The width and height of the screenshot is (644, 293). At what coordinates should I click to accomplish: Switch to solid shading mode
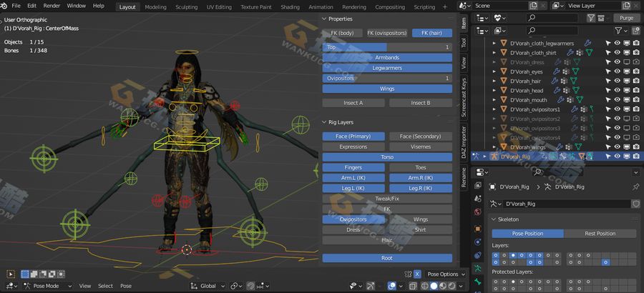coord(434,286)
